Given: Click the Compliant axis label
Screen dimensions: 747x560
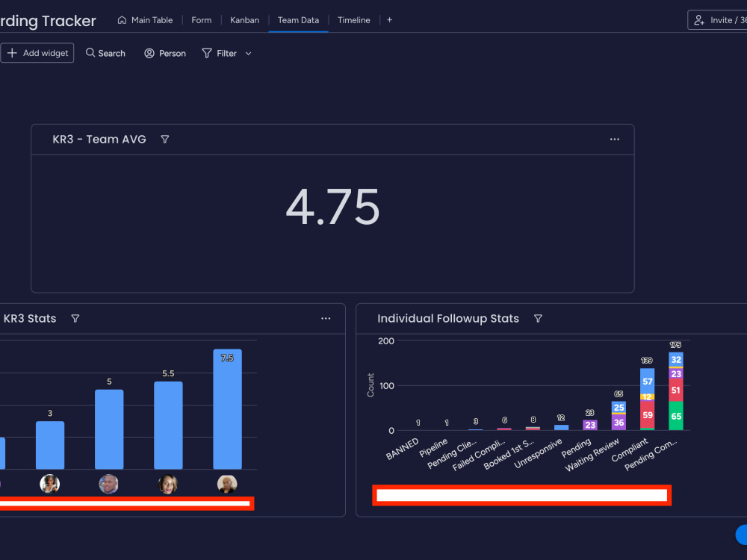Looking at the screenshot, I should click(x=629, y=449).
